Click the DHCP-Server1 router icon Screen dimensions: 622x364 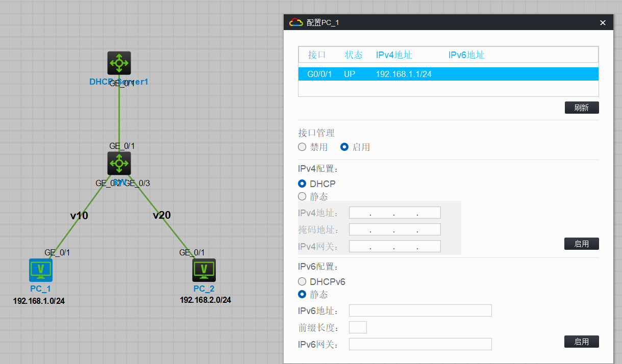coord(119,63)
